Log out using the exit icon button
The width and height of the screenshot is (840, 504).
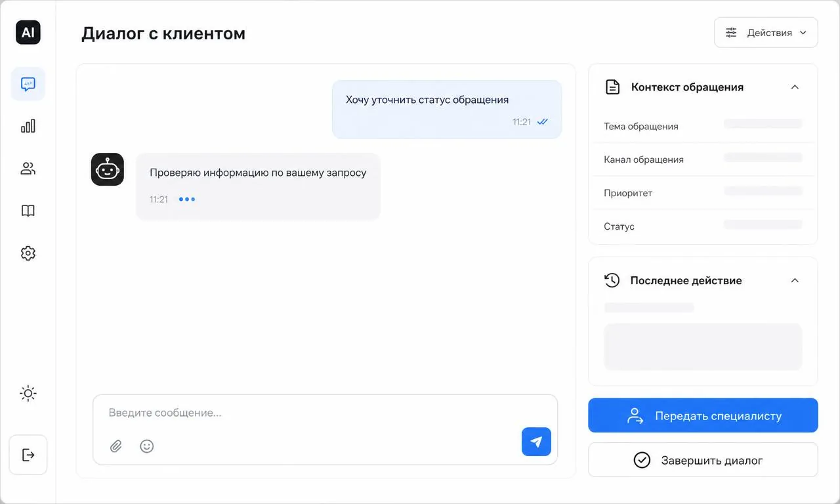pyautogui.click(x=28, y=455)
